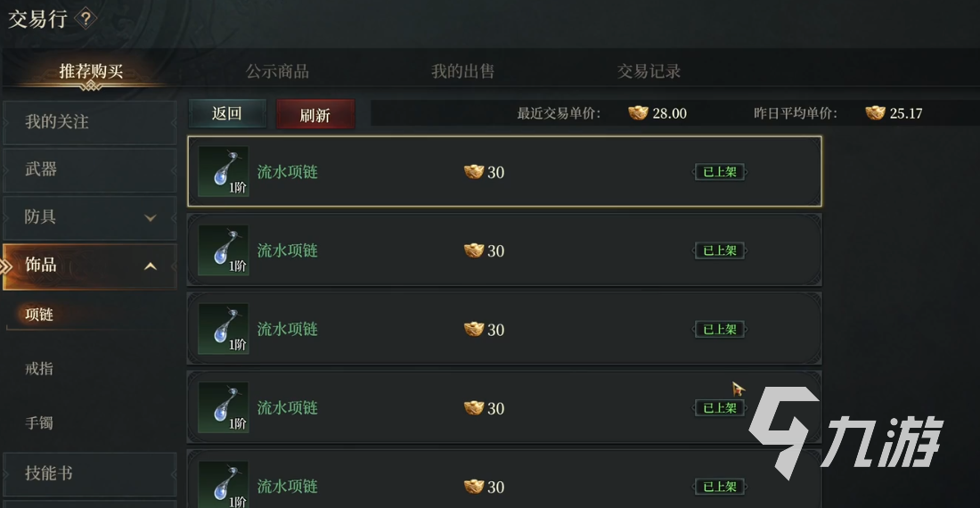
Task: Click the 返回 back button
Action: coord(227,114)
